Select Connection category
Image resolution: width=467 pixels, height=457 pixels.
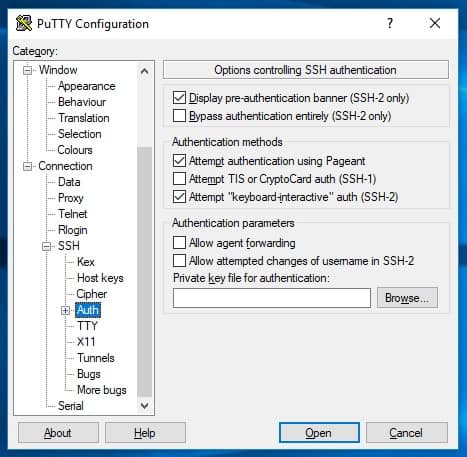pos(65,166)
